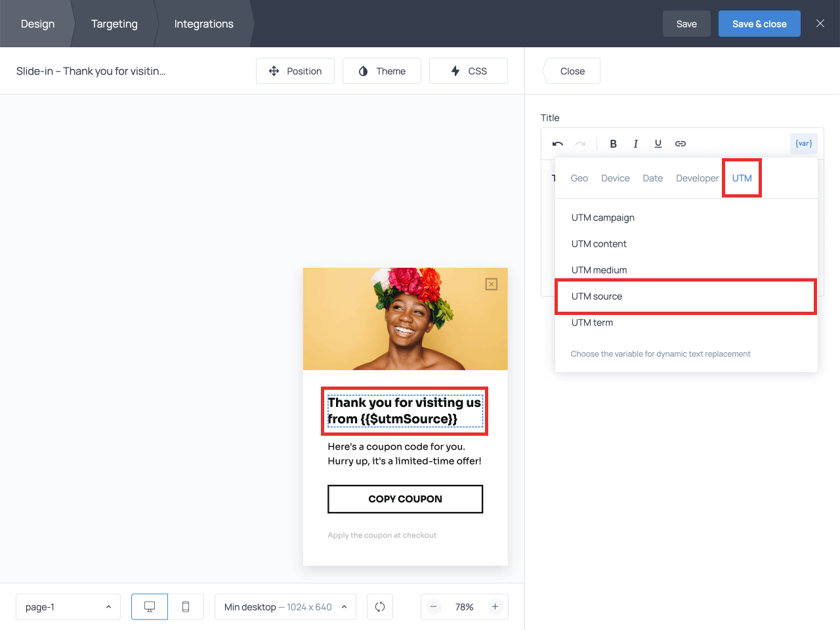This screenshot has width=840, height=630.
Task: Open the page-1 dropdown selector
Action: pyautogui.click(x=68, y=607)
